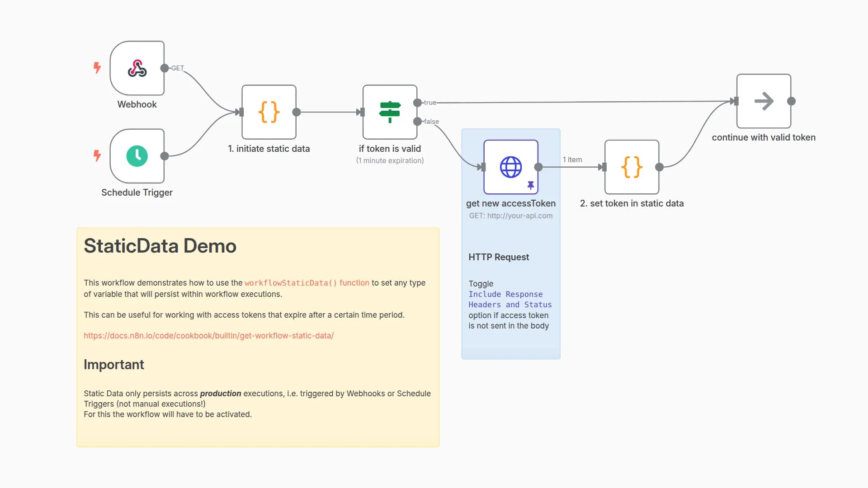Click the 'if token is valid' label
This screenshot has width=868, height=488.
tap(390, 149)
